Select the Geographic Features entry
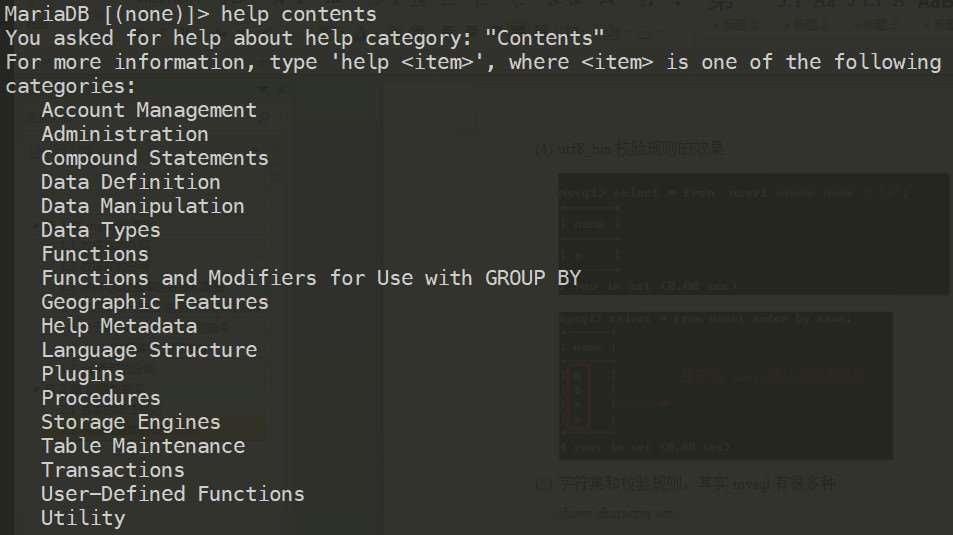The image size is (953, 535). click(155, 302)
